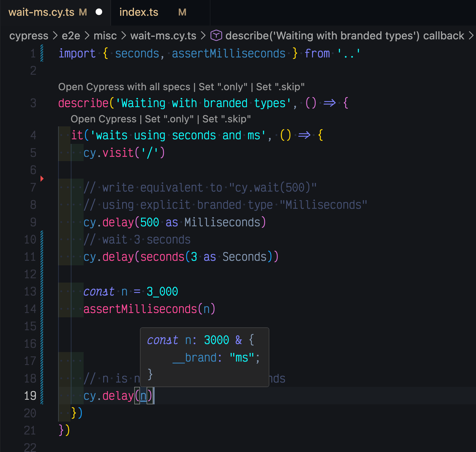
Task: Click the M modified badge on index.ts tab
Action: (182, 13)
